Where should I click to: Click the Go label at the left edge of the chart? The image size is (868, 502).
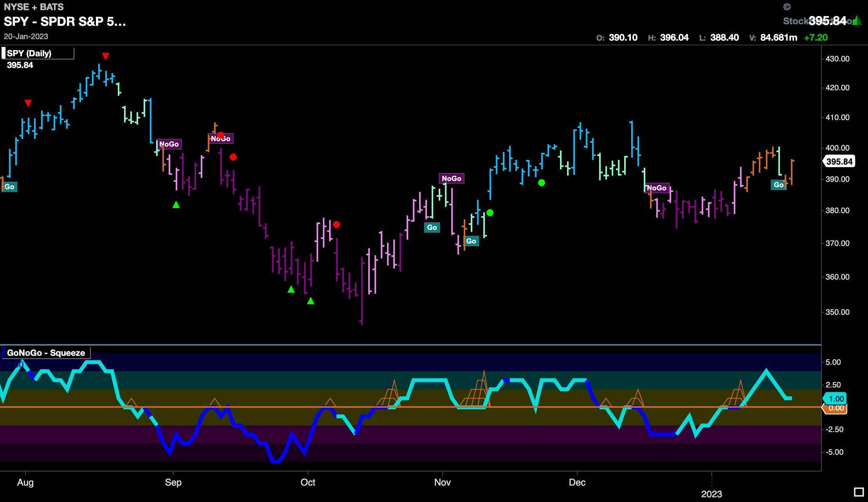[9, 187]
